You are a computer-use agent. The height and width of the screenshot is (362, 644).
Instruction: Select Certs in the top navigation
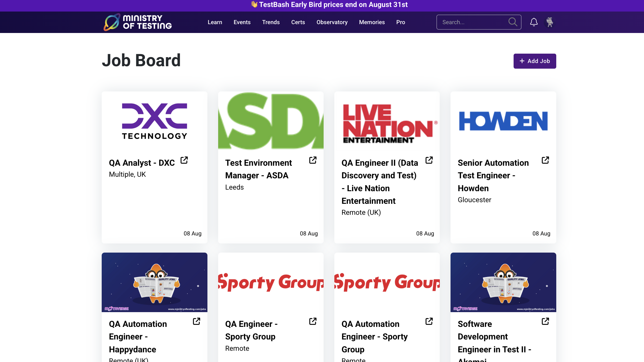[298, 22]
